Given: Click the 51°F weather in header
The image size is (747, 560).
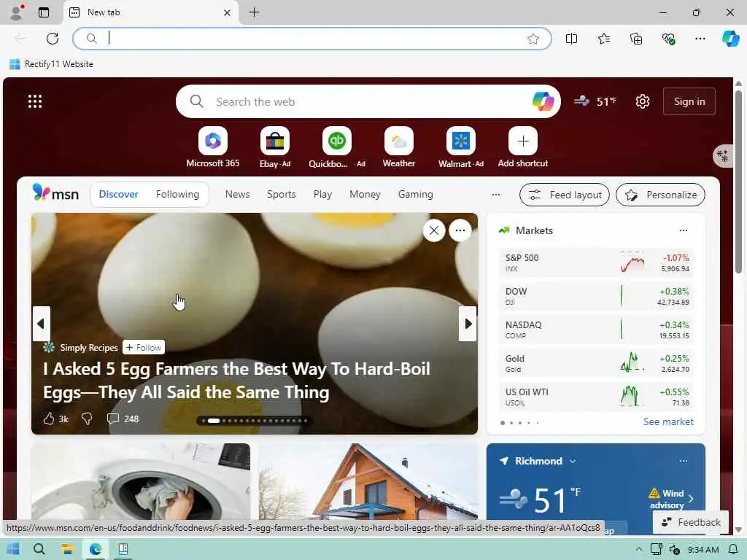Looking at the screenshot, I should (595, 101).
